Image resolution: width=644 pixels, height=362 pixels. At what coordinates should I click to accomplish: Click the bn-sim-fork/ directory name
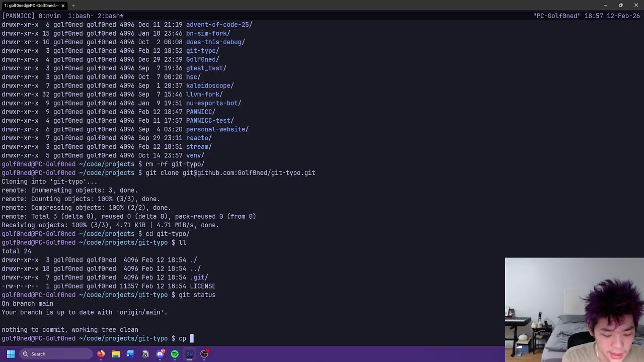point(208,33)
